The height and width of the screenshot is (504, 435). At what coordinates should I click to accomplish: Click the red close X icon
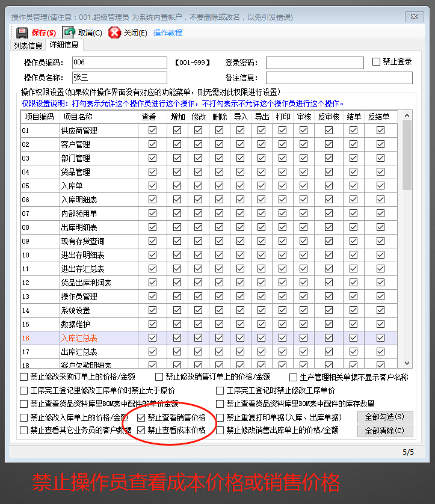click(114, 32)
